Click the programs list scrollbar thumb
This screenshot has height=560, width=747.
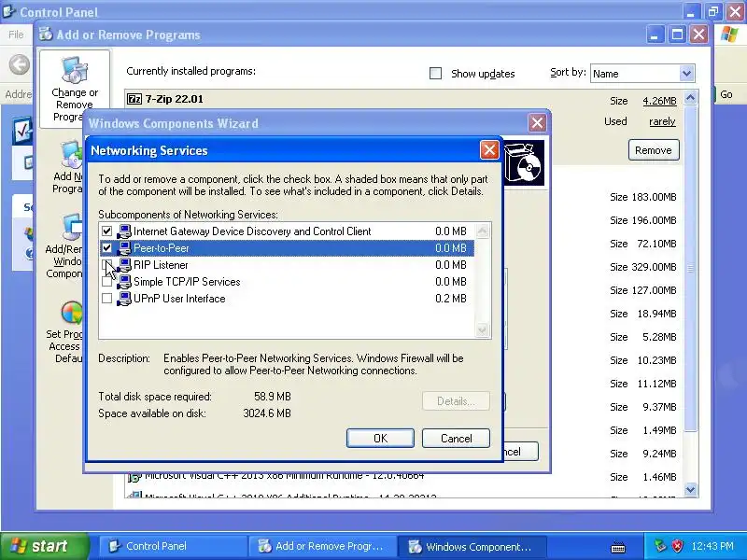click(690, 268)
